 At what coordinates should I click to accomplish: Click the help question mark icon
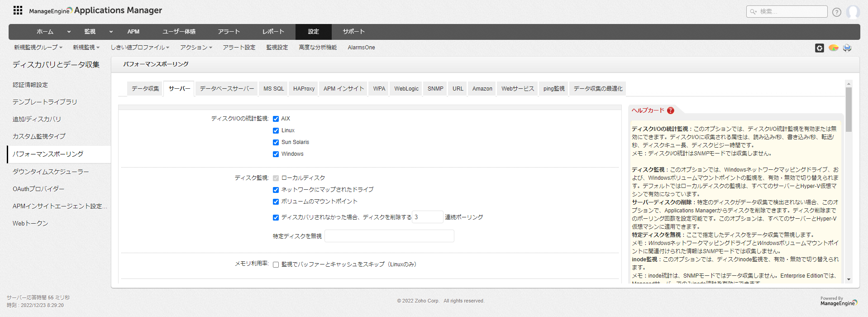pyautogui.click(x=836, y=12)
